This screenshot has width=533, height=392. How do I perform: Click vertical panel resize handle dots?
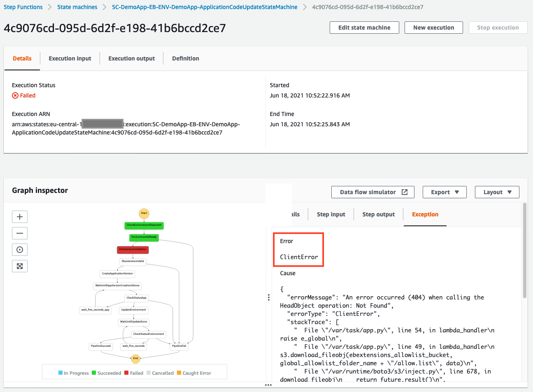pyautogui.click(x=269, y=297)
